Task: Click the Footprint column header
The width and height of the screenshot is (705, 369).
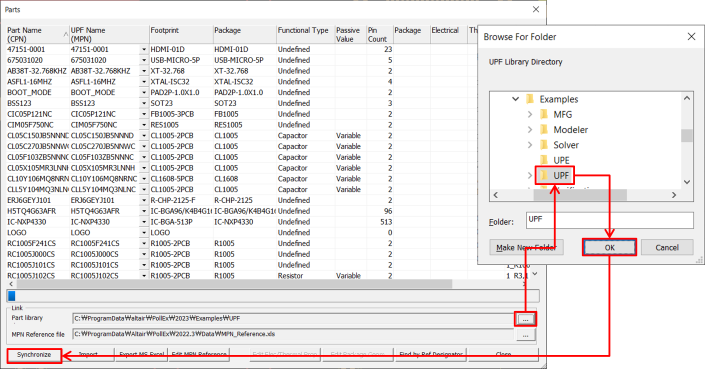Action: [181, 35]
